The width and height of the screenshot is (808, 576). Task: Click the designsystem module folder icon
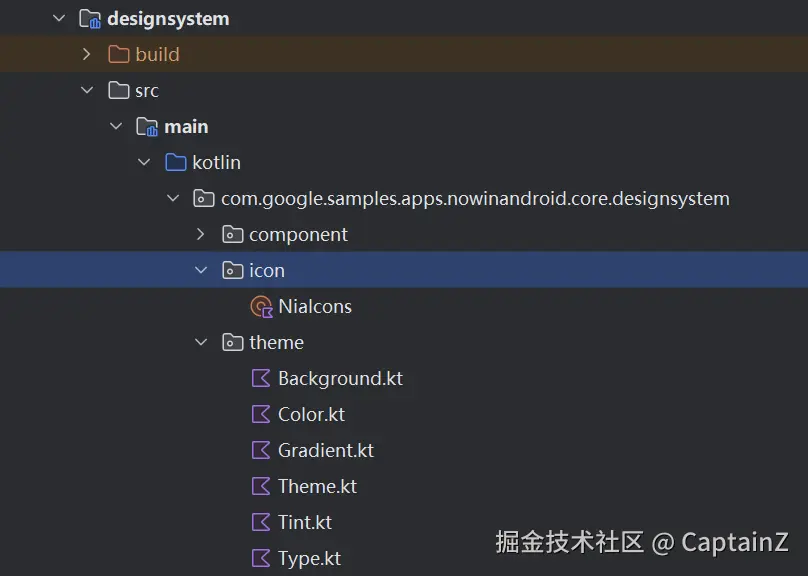90,19
